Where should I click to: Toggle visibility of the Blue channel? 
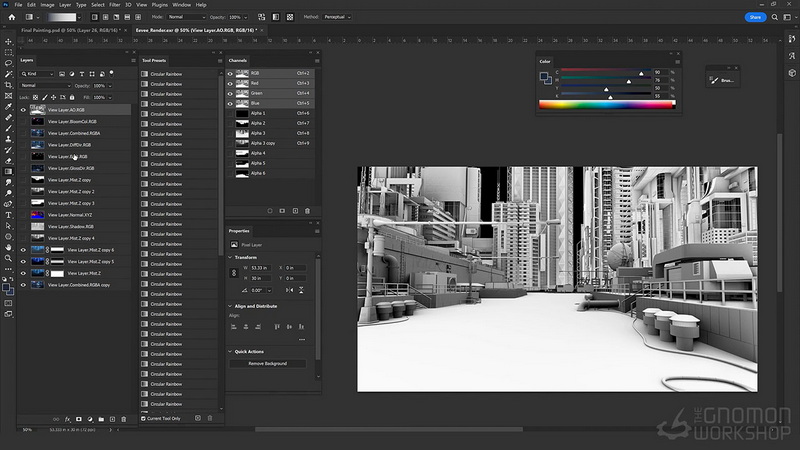pyautogui.click(x=230, y=103)
